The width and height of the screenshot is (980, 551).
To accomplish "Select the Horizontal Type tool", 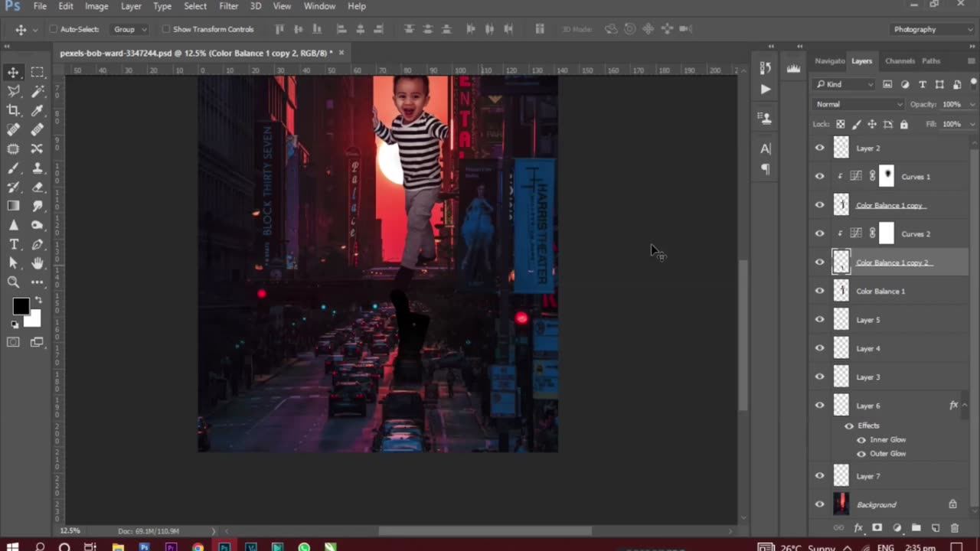I will [x=14, y=244].
